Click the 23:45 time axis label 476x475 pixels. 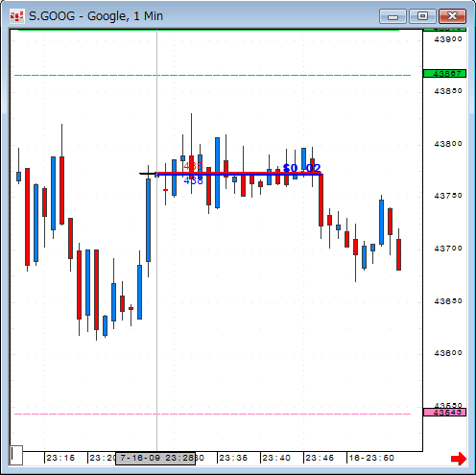point(320,458)
